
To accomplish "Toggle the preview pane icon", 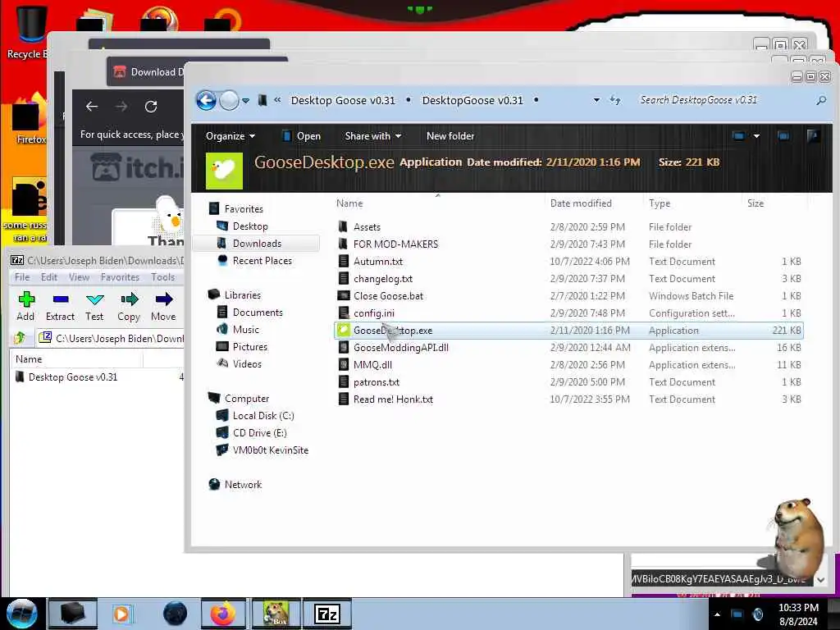I will 783,136.
